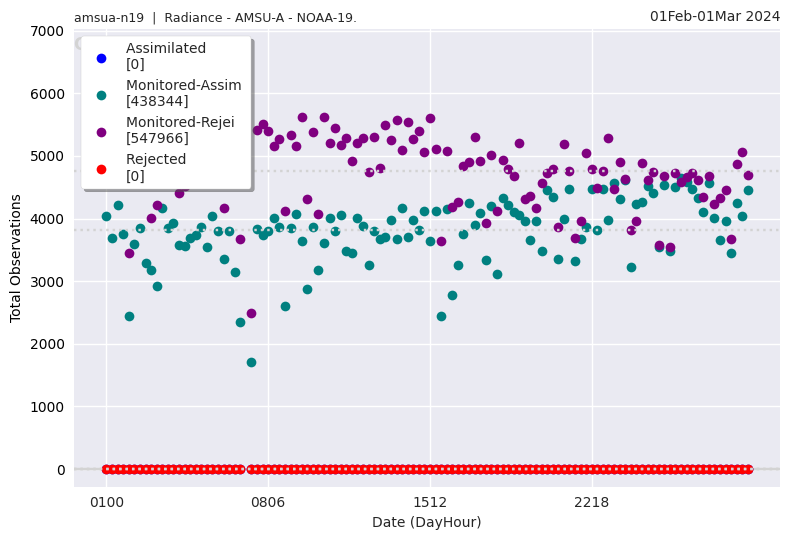
Task: Click the 0806 x-axis tick label
Action: 268,502
